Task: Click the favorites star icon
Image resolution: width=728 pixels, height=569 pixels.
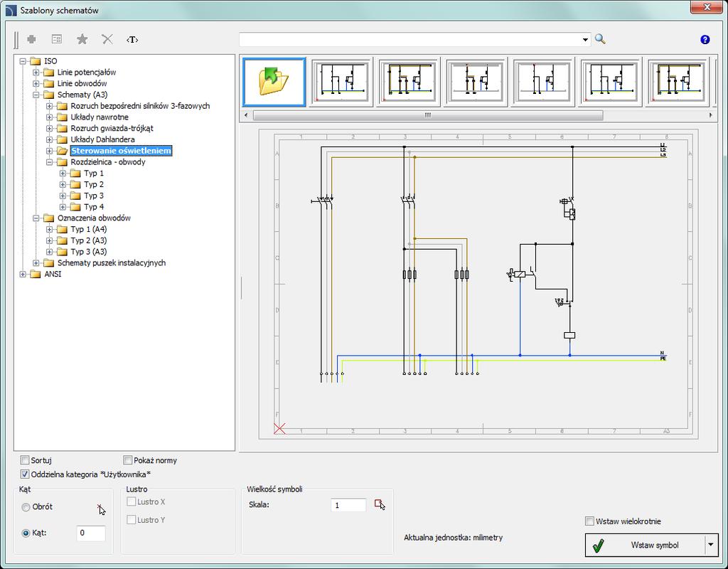Action: tap(82, 40)
